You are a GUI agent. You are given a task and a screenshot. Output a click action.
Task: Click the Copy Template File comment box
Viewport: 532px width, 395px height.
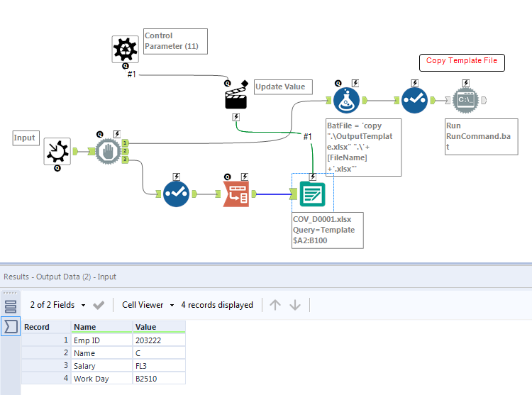462,62
